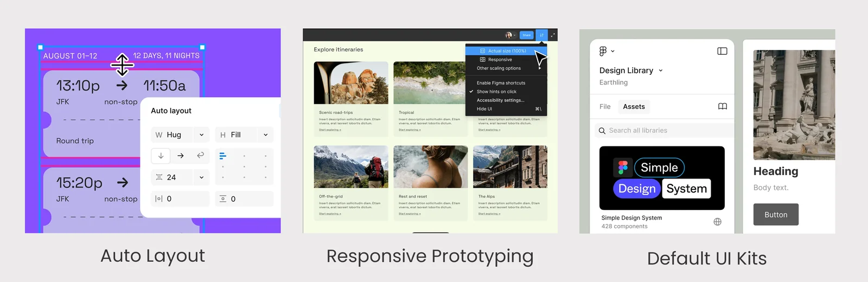Select horizontal direction arrow in Auto layout
This screenshot has height=282, width=868.
tap(181, 156)
